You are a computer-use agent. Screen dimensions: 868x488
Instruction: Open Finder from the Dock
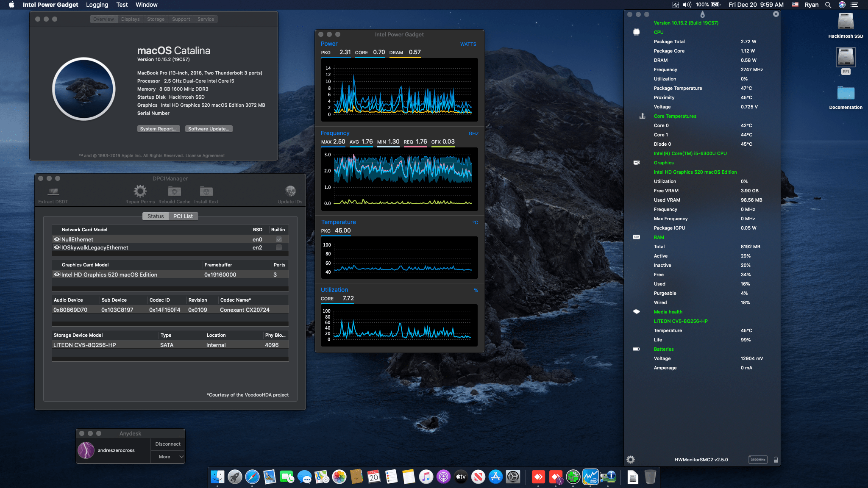pyautogui.click(x=217, y=477)
